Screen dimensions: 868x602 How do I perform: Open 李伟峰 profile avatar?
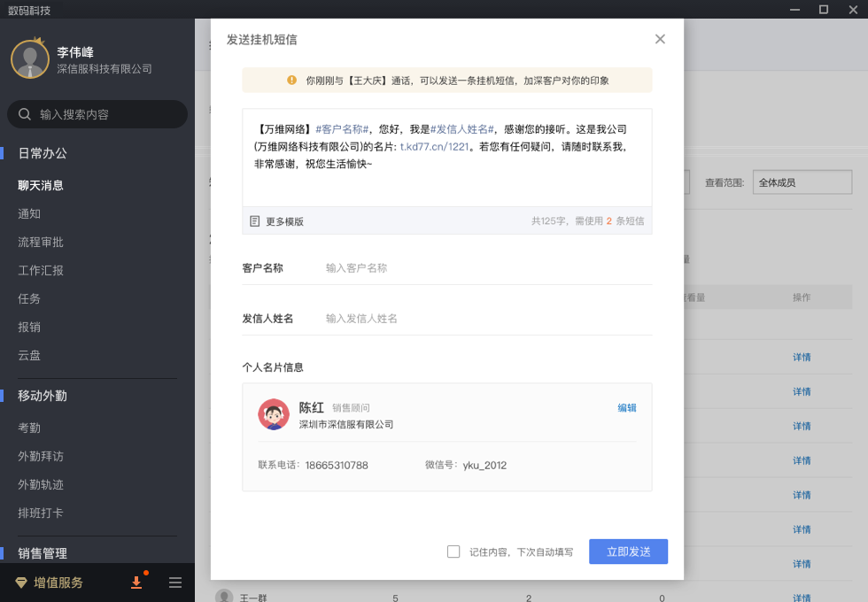[x=30, y=58]
